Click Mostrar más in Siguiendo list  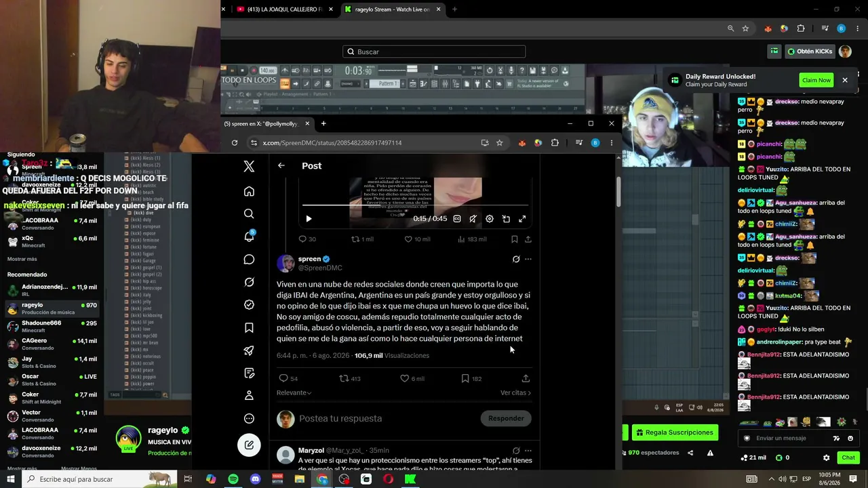[22, 259]
